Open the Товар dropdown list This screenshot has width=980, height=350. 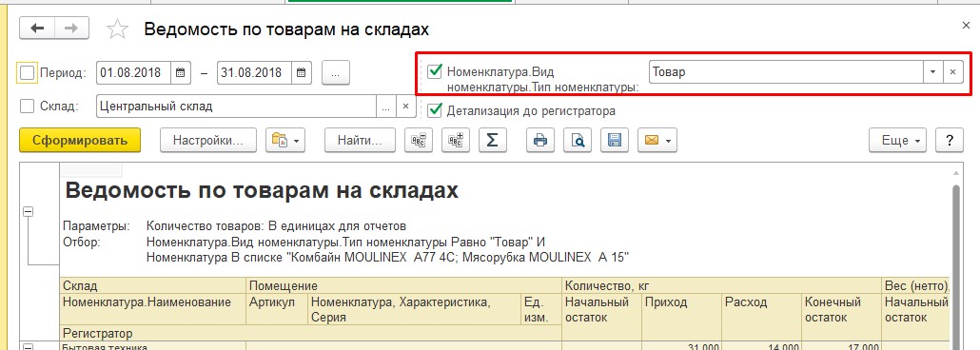(933, 72)
